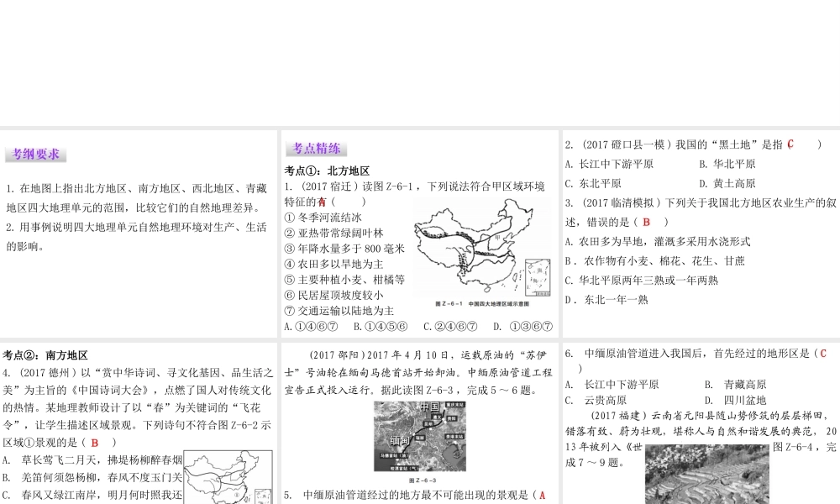Select question 6 option B. 青藏高原
This screenshot has height=504, width=840.
pyautogui.click(x=735, y=385)
